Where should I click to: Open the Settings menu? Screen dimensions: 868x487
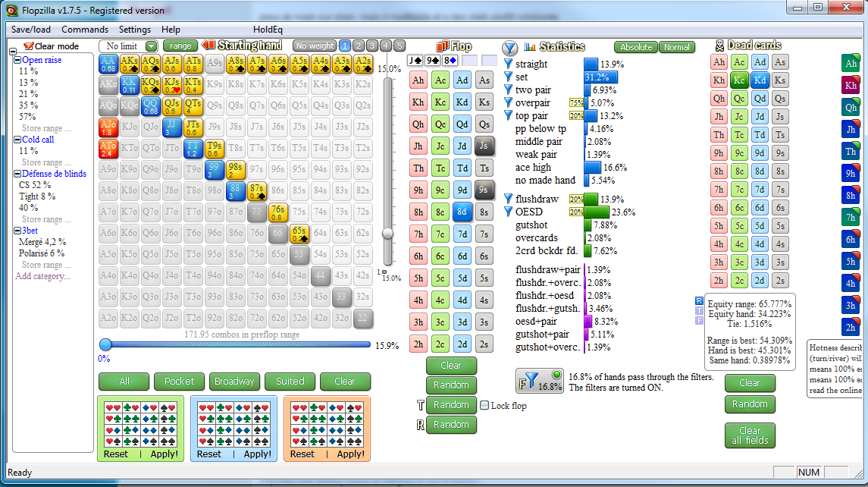point(134,30)
